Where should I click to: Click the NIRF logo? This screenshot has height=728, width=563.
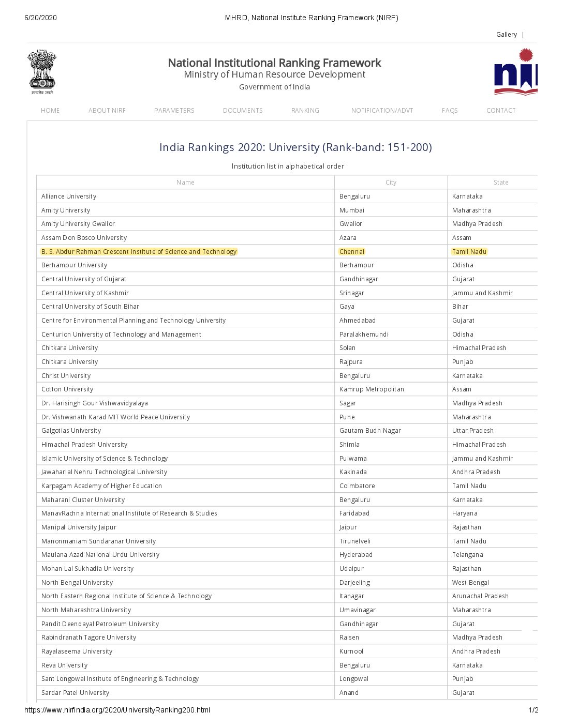(x=515, y=72)
